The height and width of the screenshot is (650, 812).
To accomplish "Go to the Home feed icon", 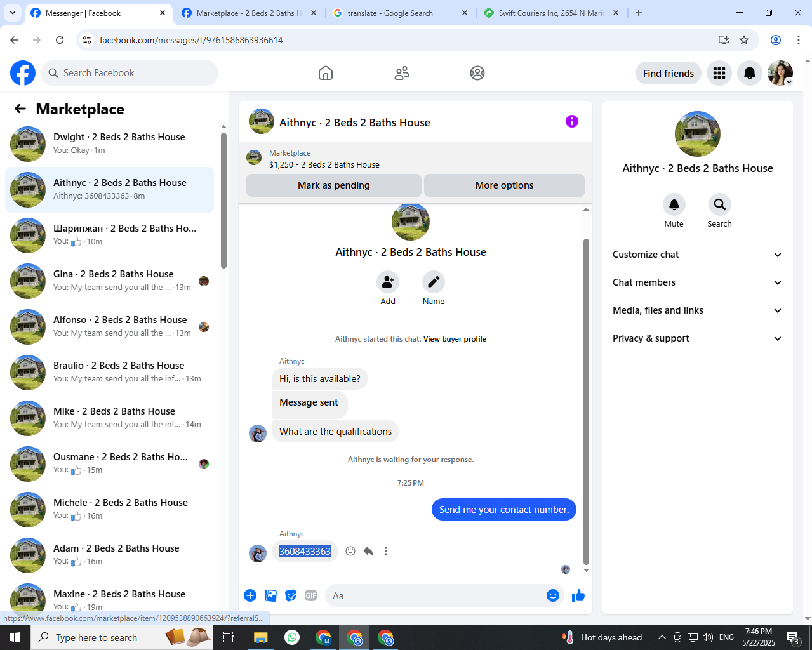I will (x=326, y=73).
